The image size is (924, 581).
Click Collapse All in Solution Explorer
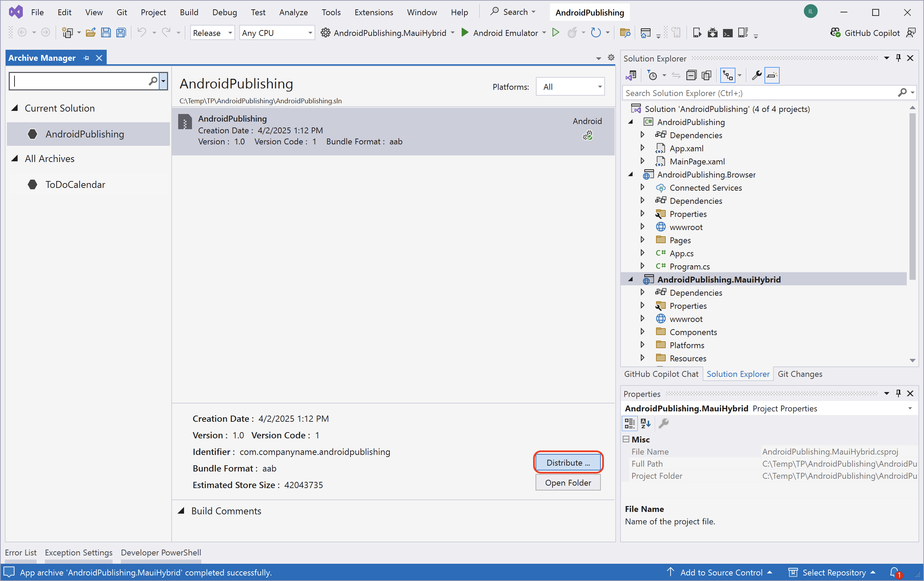pos(691,75)
